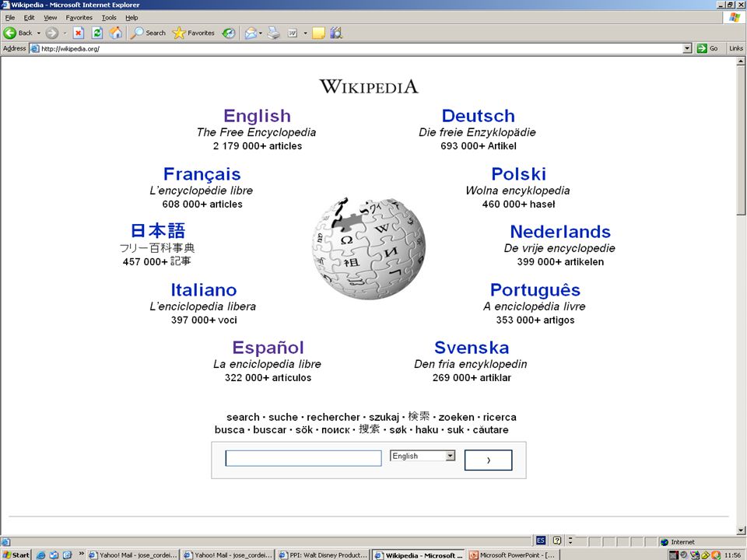747x560 pixels.
Task: Click the Go button next to address bar
Action: tap(707, 48)
